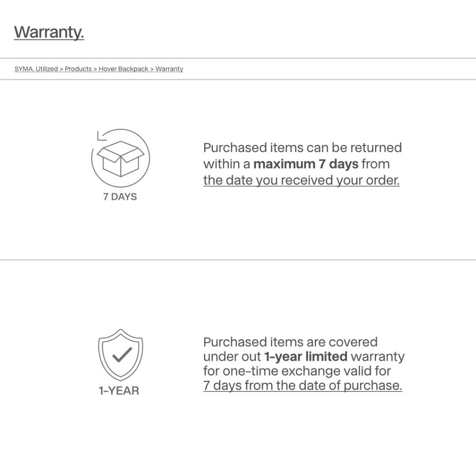Click the word "from" after maximum 7 days

375,164
